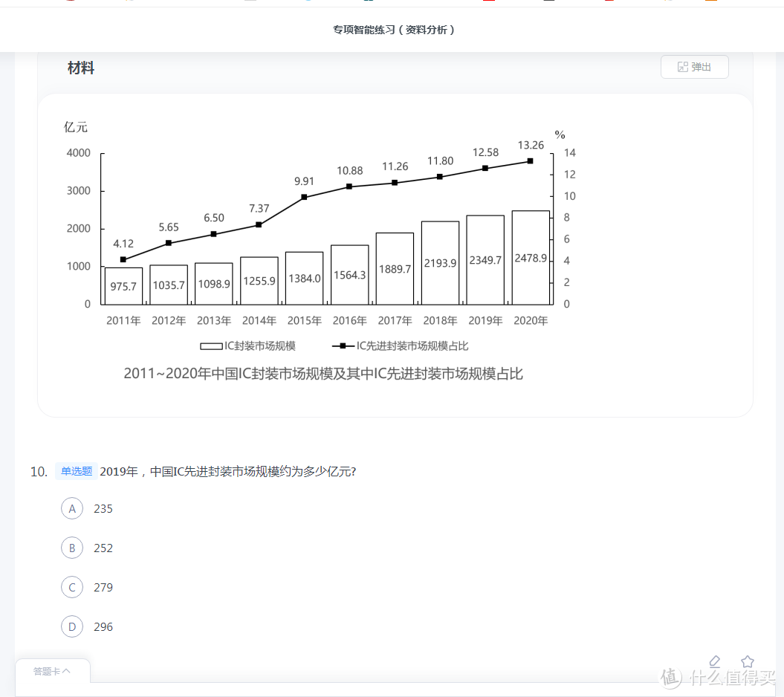Select answer option C 279

click(x=72, y=587)
